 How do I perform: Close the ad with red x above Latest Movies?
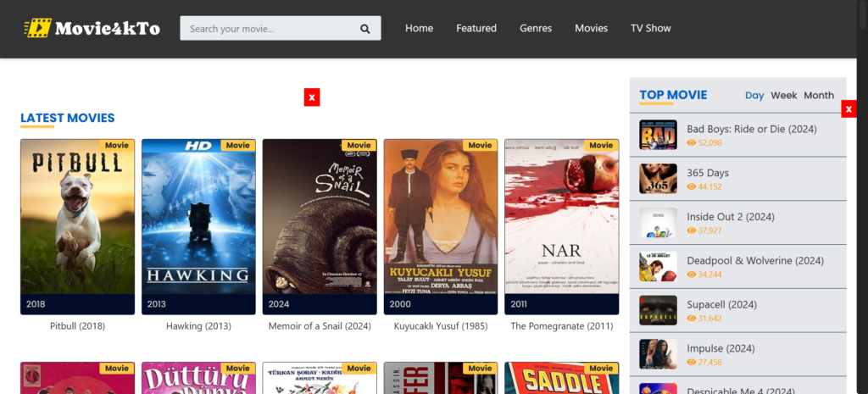(312, 97)
